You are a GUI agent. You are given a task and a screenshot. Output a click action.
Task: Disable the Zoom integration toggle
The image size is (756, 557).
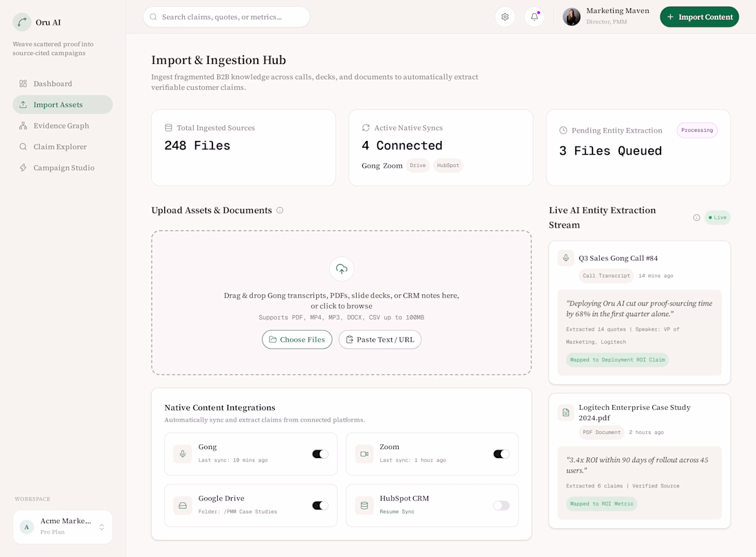tap(502, 454)
